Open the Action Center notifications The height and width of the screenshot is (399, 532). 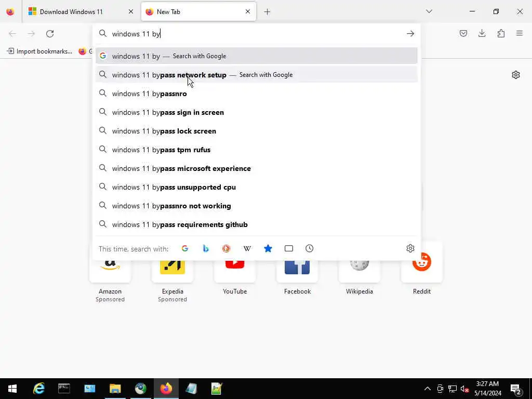516,389
